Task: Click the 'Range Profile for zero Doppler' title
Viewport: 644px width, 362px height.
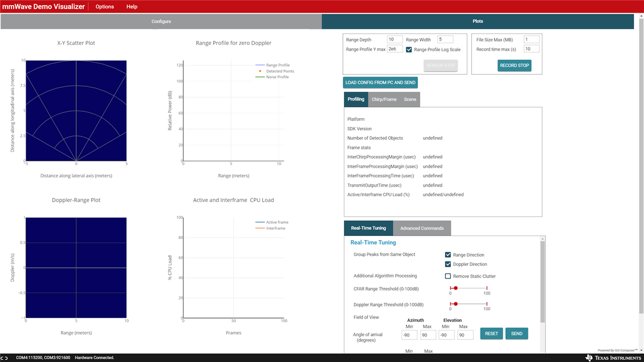Action: point(234,43)
